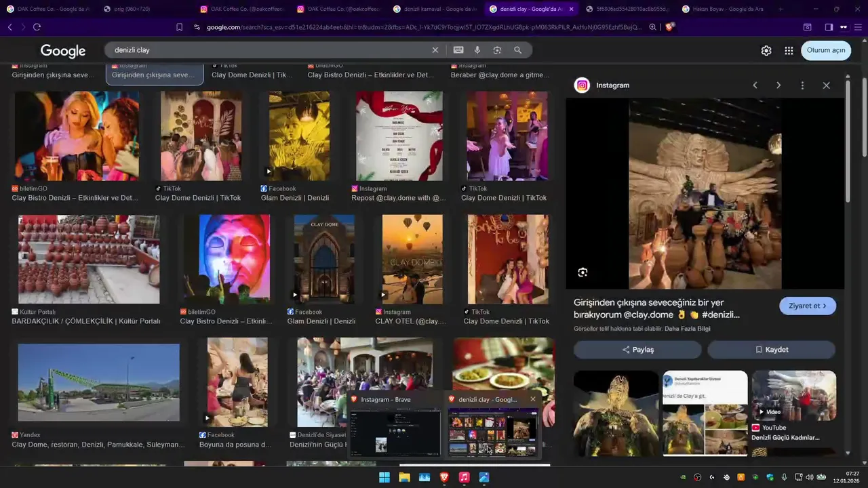
Task: Click the microphone icon in system tray
Action: (784, 477)
